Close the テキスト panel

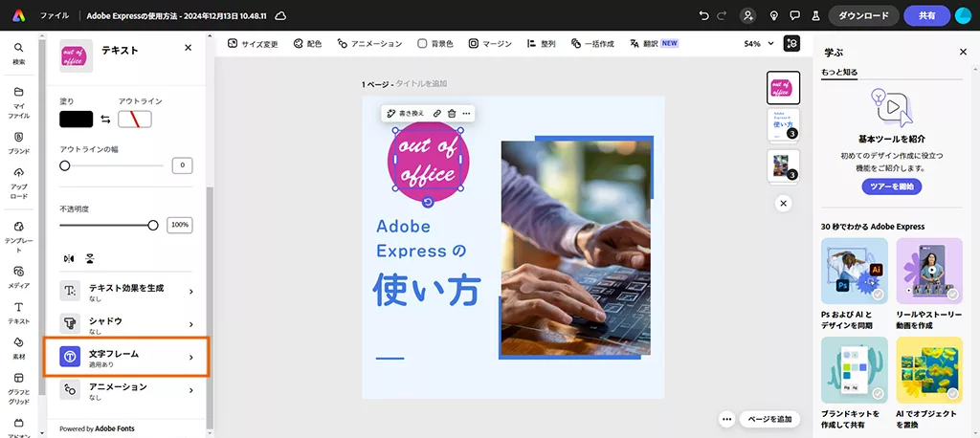pos(189,48)
